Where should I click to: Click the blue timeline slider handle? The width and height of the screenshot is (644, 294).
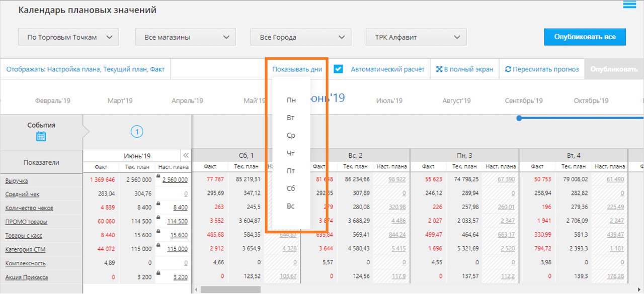pyautogui.click(x=519, y=118)
